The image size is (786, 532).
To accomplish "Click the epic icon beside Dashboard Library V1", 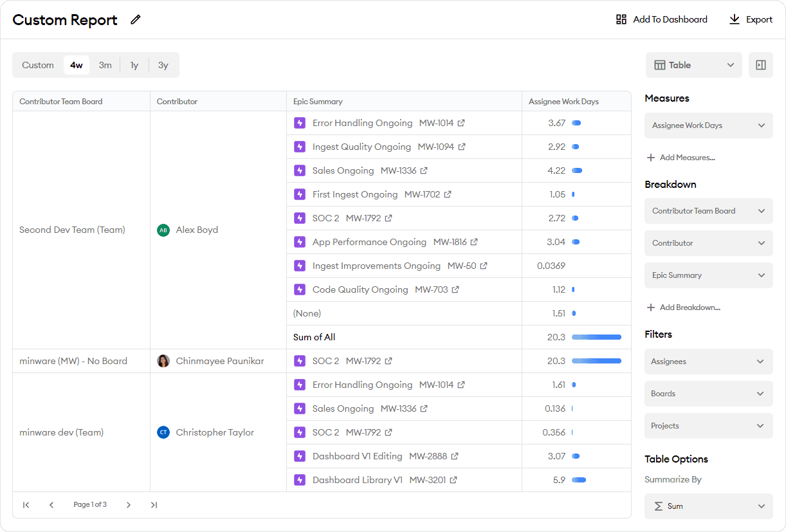I will click(x=299, y=480).
